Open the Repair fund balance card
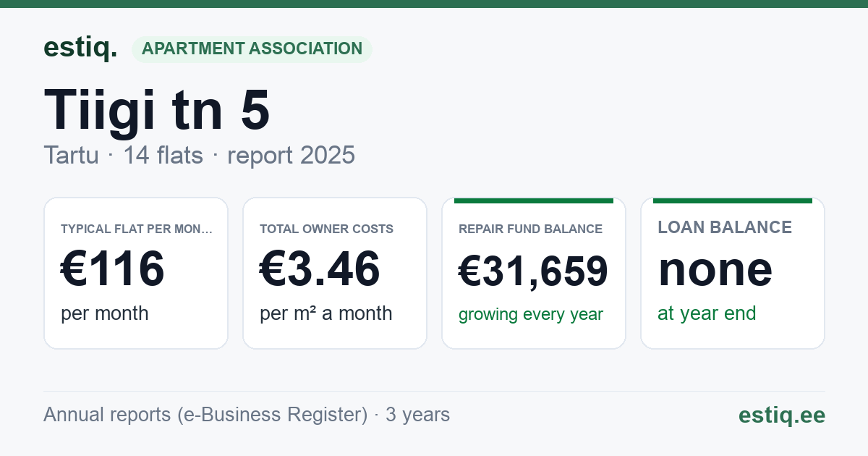The height and width of the screenshot is (456, 868). coord(534,274)
